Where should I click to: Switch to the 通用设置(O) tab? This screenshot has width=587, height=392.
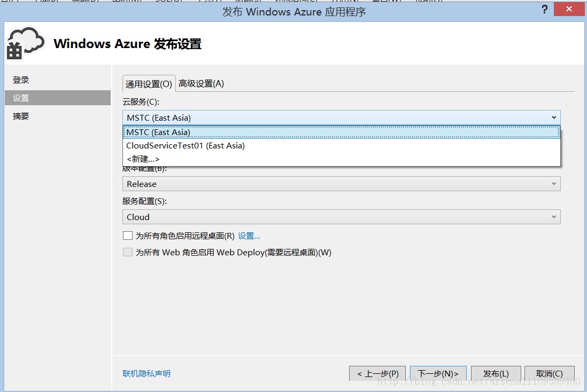(149, 84)
